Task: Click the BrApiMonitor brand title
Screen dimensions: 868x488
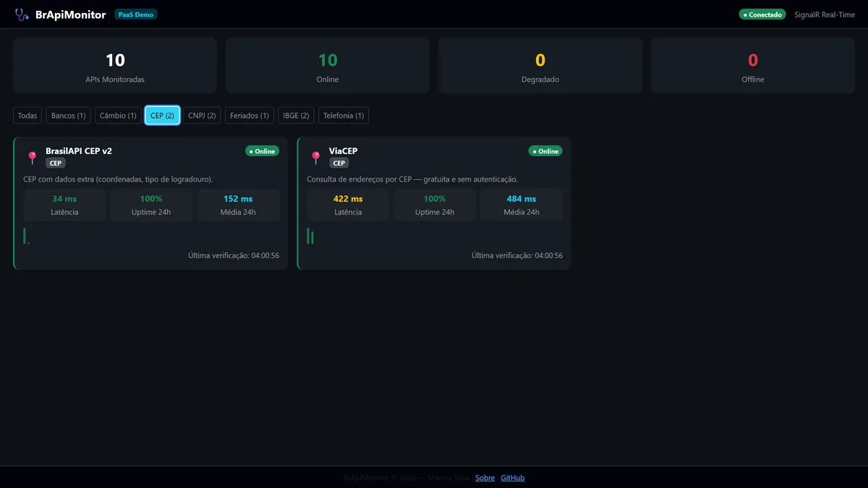Action: tap(71, 14)
